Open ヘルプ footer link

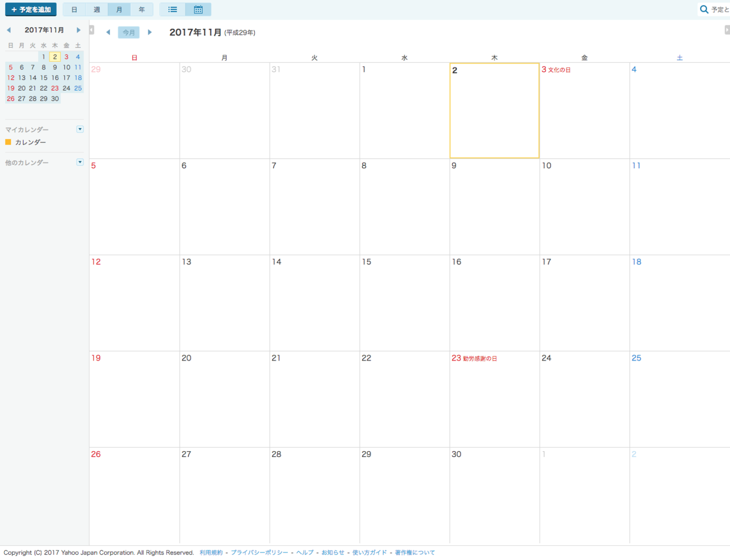(x=305, y=552)
